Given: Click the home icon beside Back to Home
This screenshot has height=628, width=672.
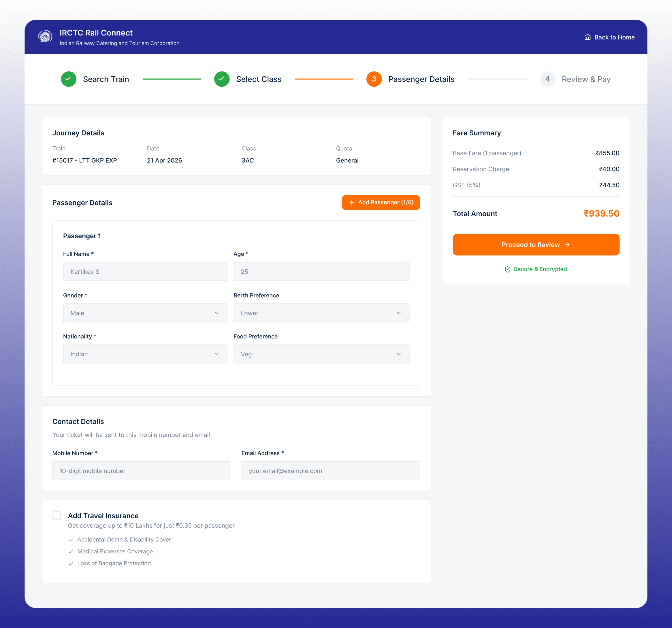Looking at the screenshot, I should (588, 37).
